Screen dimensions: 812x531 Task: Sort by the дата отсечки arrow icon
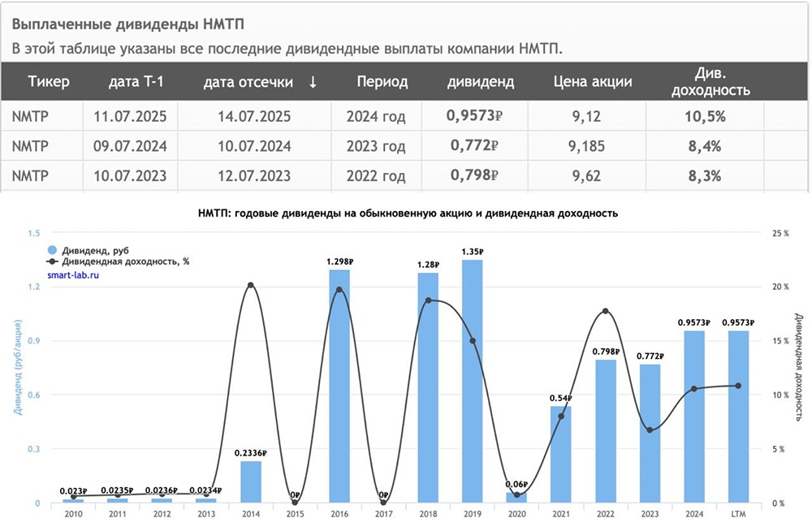point(313,82)
